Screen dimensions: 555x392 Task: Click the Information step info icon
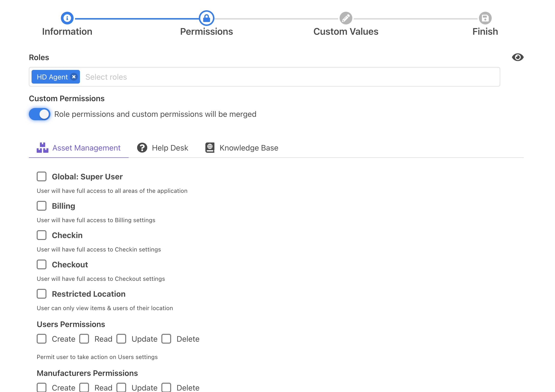[67, 18]
